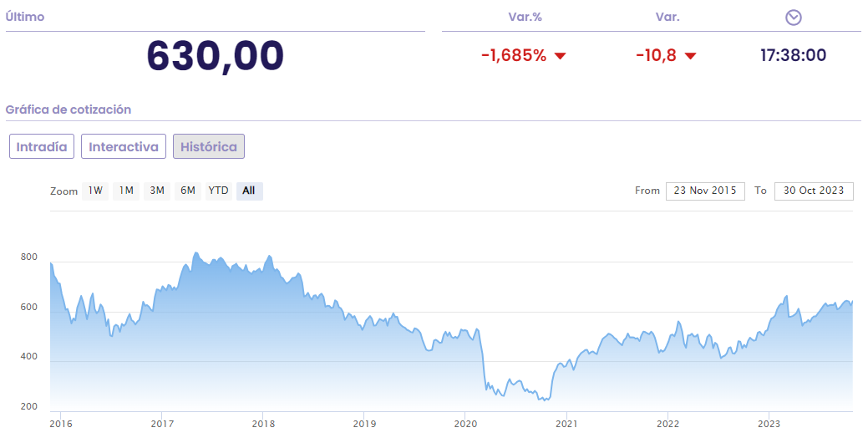Click the red down arrow beside -10,8
This screenshot has height=443, width=868.
[690, 56]
